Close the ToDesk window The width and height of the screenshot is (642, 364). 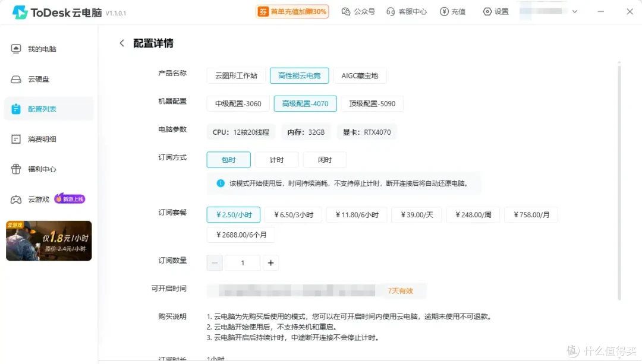click(x=630, y=11)
